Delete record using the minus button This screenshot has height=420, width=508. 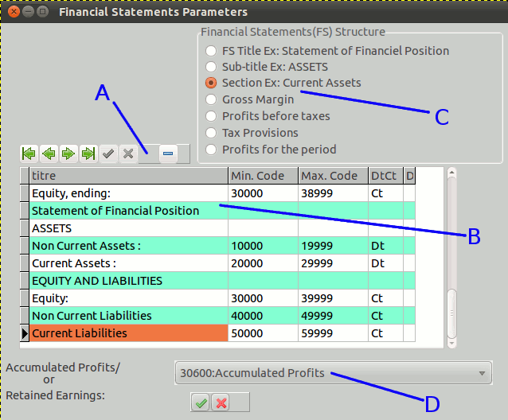click(168, 154)
